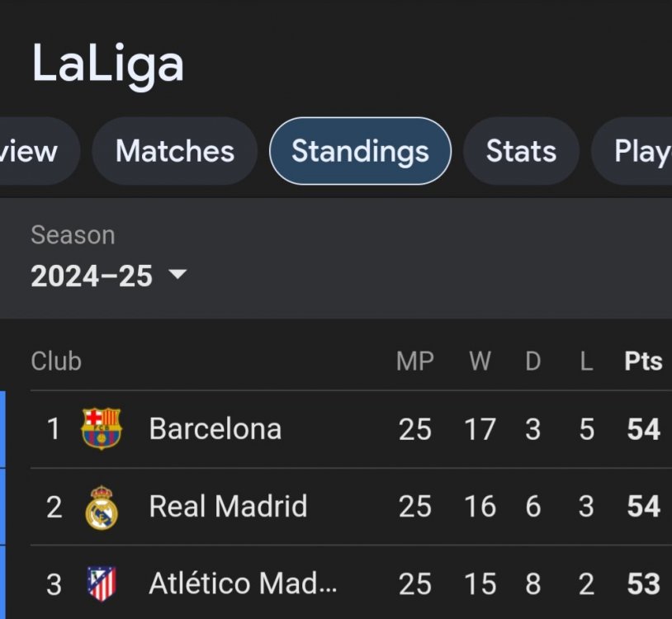Expand the season dropdown arrow
672x619 pixels.
pos(177,275)
